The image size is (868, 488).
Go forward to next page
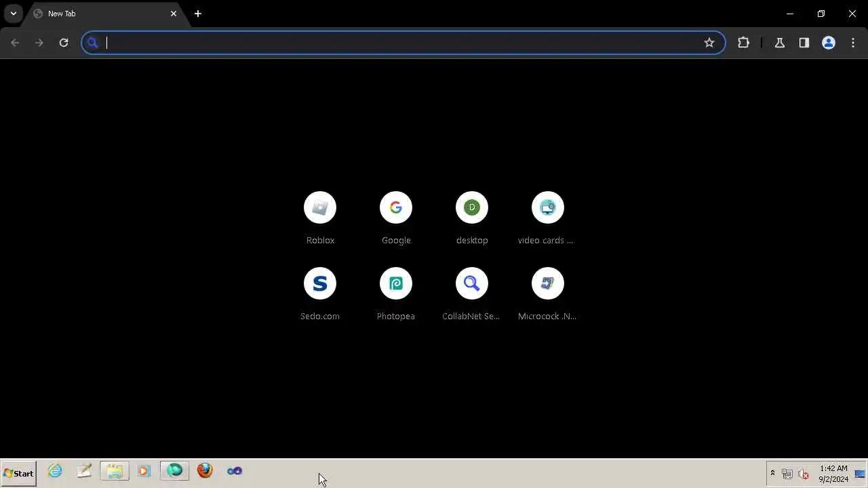39,43
